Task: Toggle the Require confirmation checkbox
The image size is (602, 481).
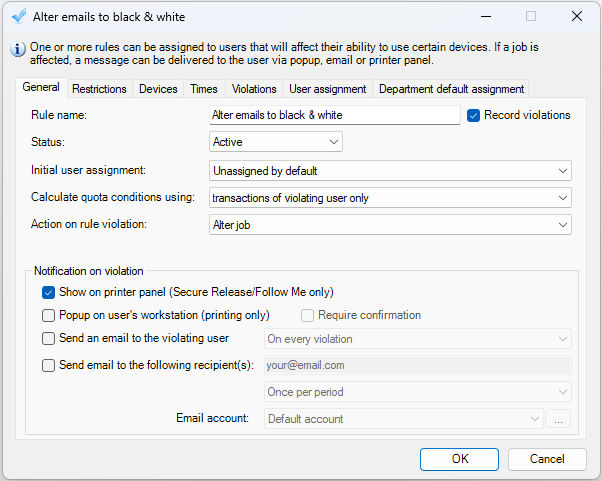Action: click(x=308, y=316)
